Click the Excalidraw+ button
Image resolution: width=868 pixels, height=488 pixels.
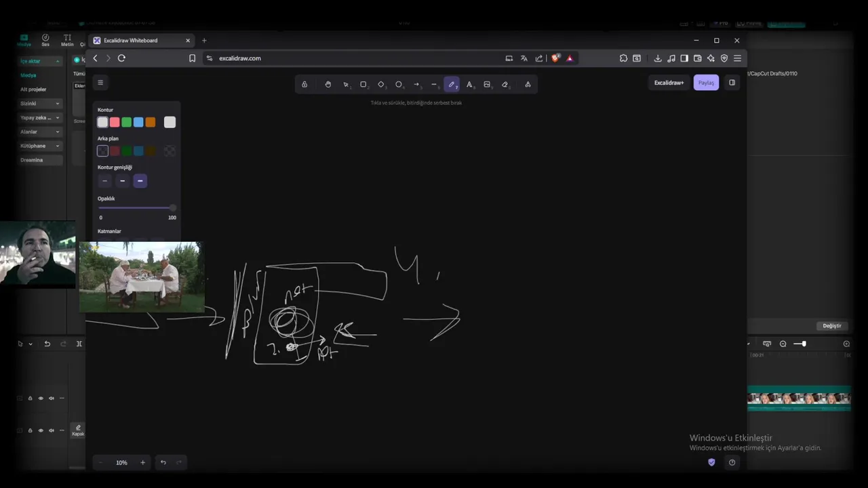pyautogui.click(x=669, y=83)
